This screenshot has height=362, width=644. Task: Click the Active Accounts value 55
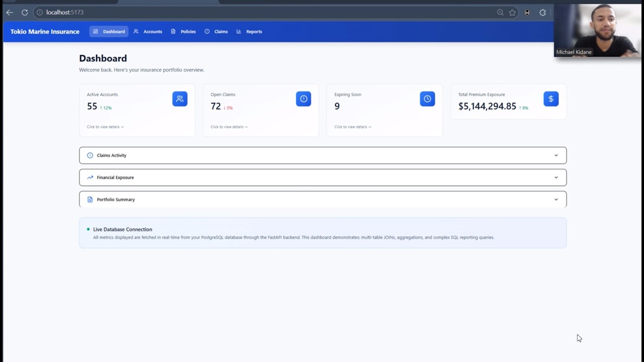pos(92,106)
